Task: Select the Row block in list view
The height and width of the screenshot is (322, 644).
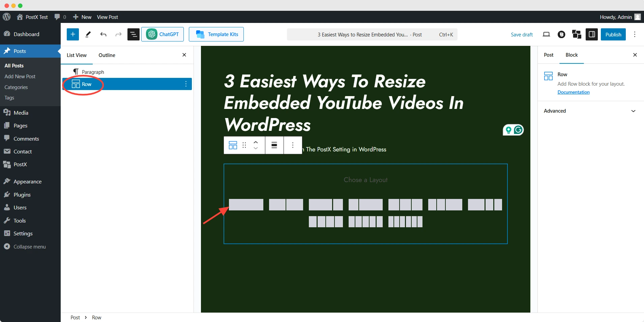Action: click(127, 84)
